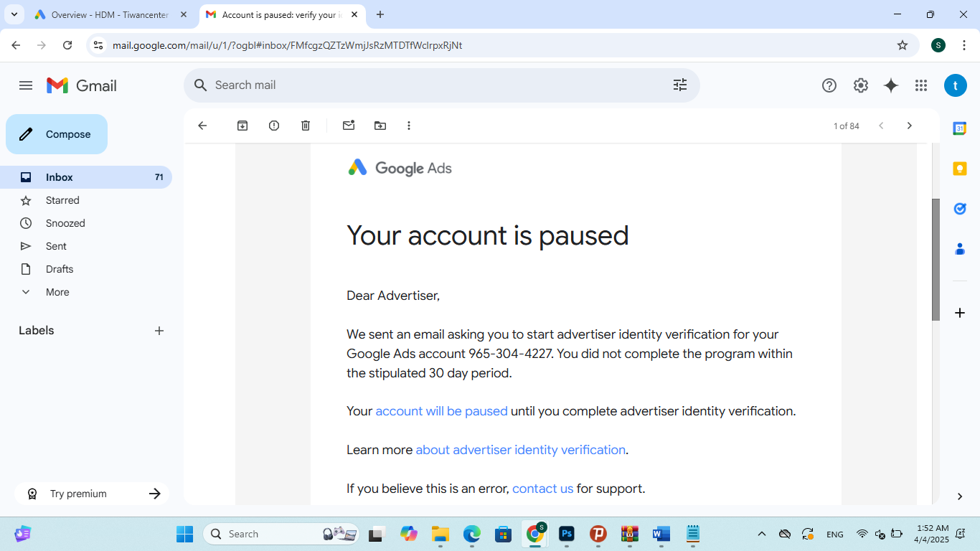Image resolution: width=980 pixels, height=551 pixels.
Task: Open the Sent folder
Action: pos(56,246)
